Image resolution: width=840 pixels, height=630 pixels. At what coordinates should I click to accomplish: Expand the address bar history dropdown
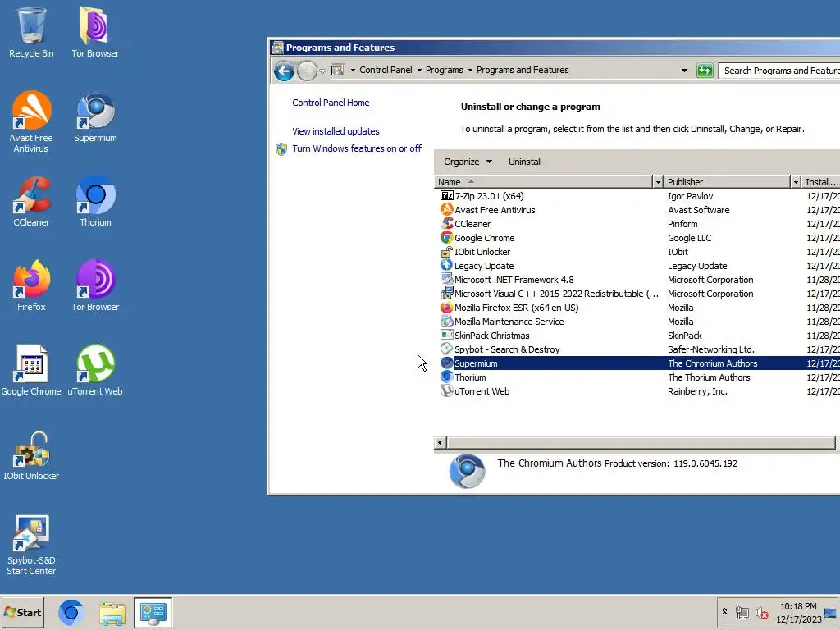click(x=684, y=71)
